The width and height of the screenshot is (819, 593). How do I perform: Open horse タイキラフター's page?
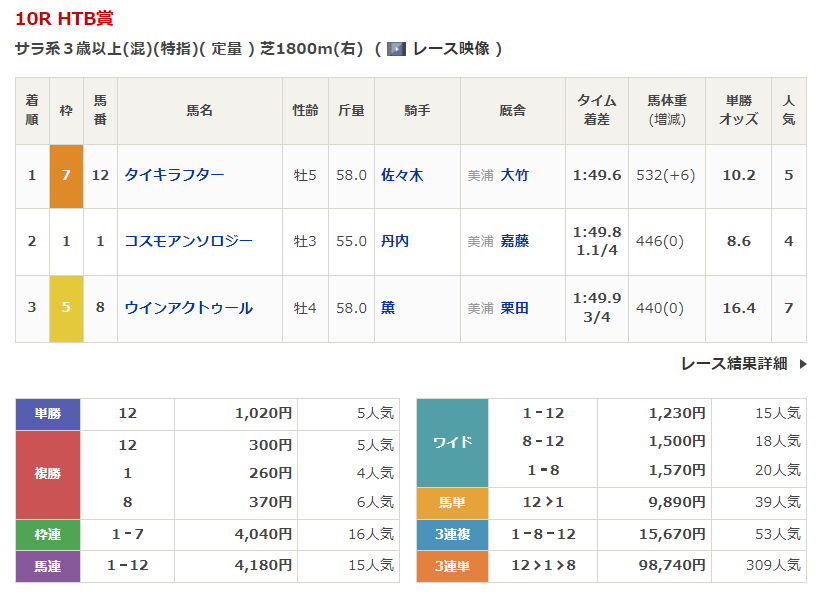coord(174,175)
